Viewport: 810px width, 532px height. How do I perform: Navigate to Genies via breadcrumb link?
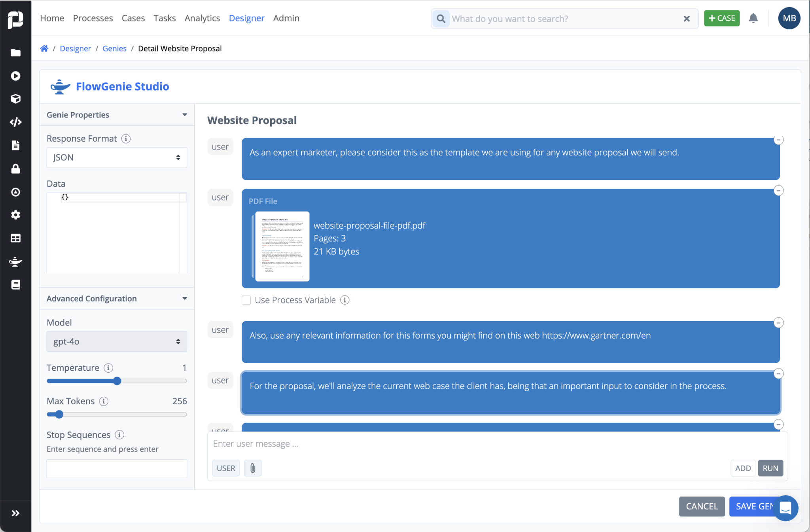[114, 48]
